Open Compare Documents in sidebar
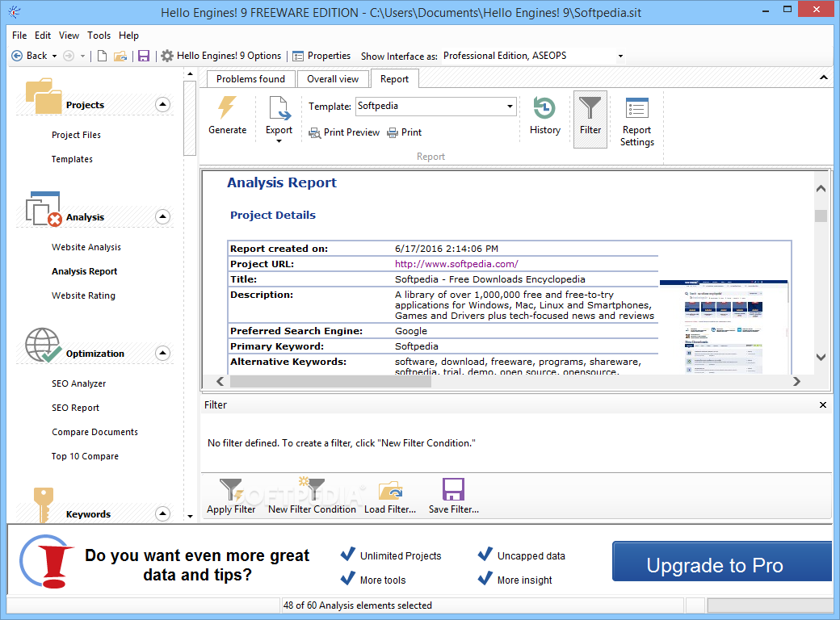 94,432
